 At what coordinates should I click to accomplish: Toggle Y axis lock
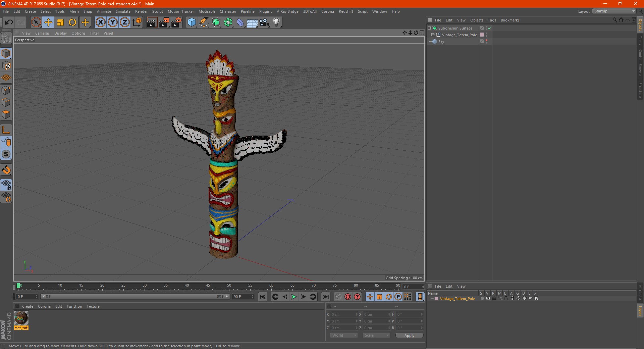click(113, 22)
